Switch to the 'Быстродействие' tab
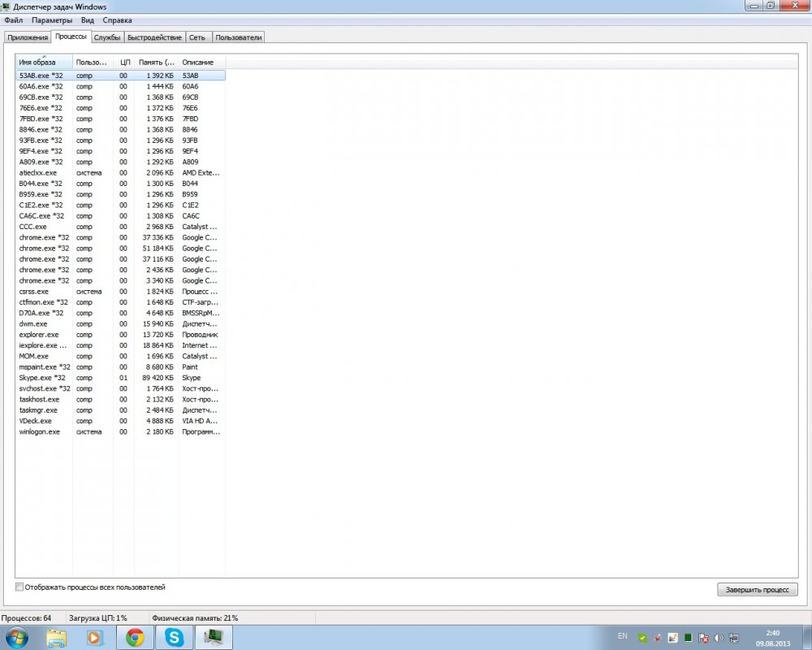812x650 pixels. tap(154, 37)
